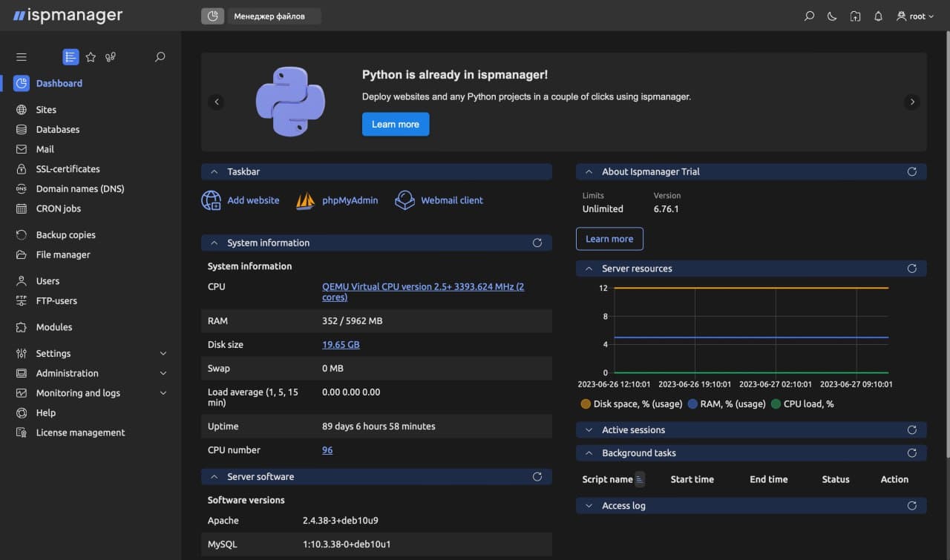Refresh the About Ispmanager Trial panel

(912, 171)
